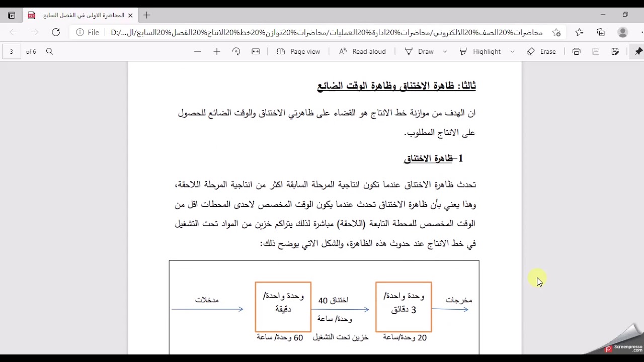644x362 pixels.
Task: Expand Draw tool options dropdown
Action: coord(445,51)
